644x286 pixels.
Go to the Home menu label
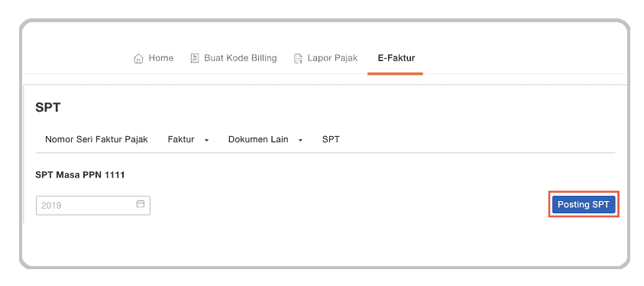coord(160,58)
